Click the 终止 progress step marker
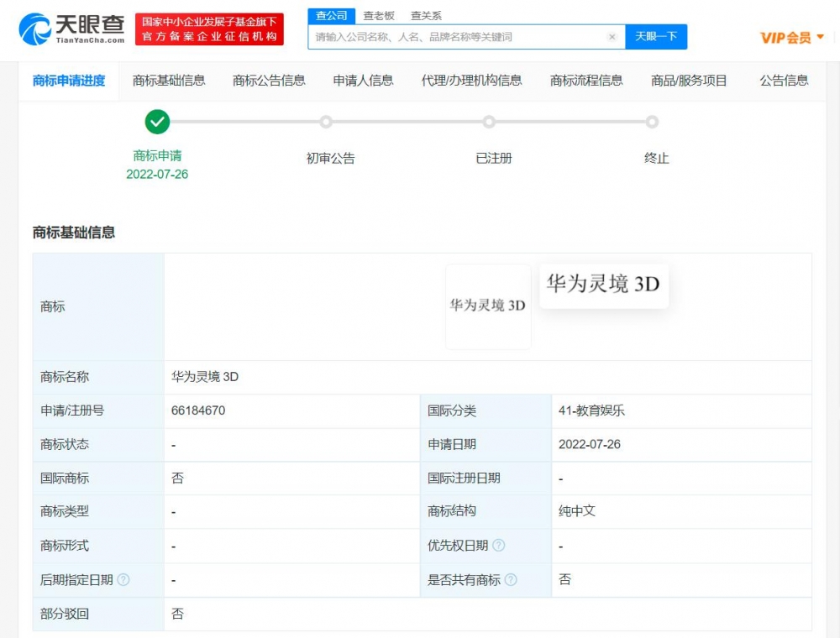Viewport: 840px width, 638px height. pyautogui.click(x=652, y=122)
